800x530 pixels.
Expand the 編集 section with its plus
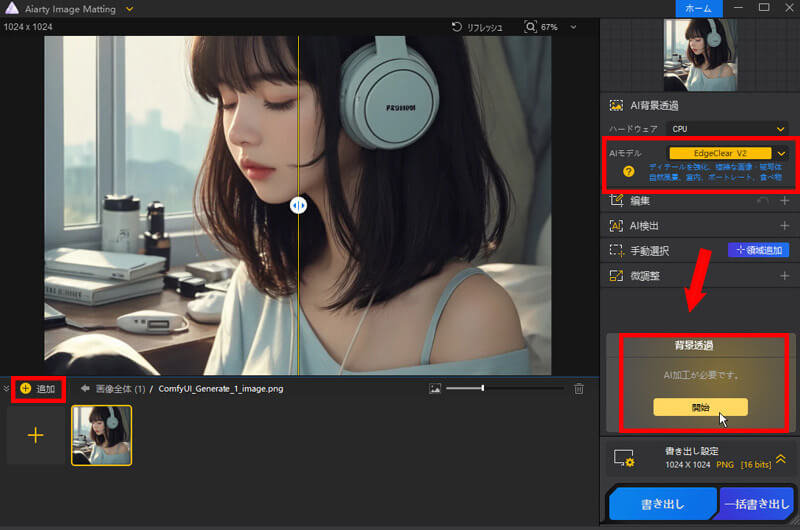(x=784, y=200)
